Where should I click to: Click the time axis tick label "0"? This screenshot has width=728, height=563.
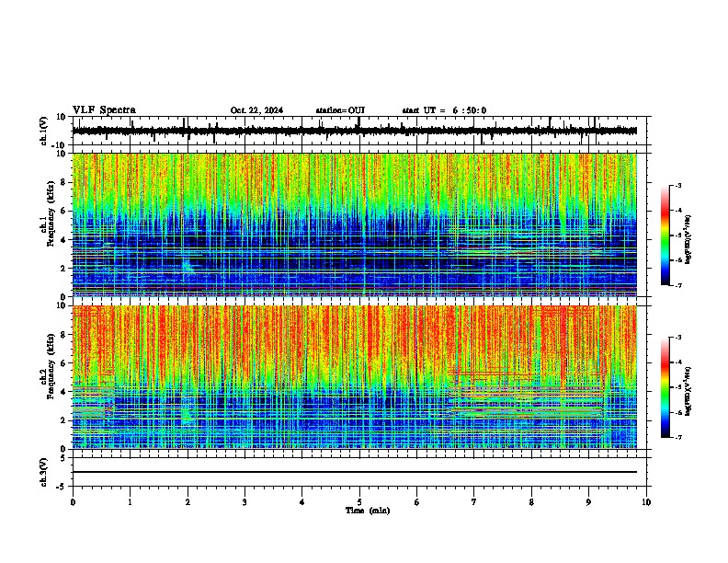click(x=73, y=502)
